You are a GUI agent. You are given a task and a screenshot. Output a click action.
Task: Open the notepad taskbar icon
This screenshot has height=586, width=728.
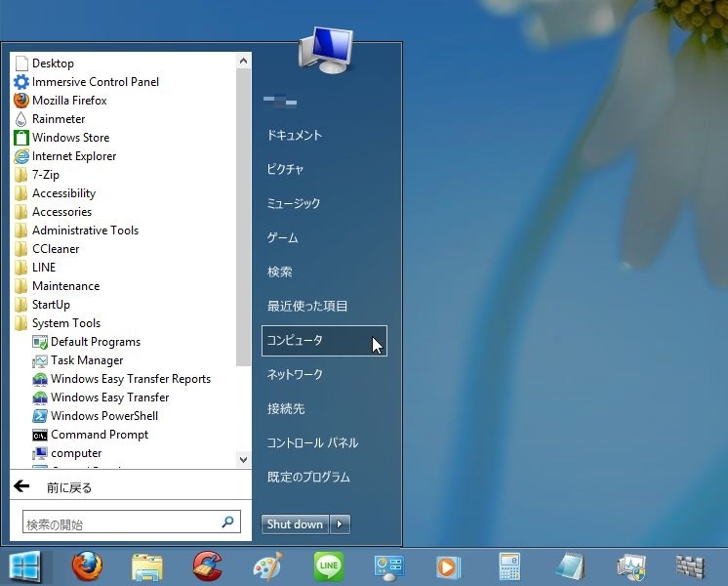571,566
